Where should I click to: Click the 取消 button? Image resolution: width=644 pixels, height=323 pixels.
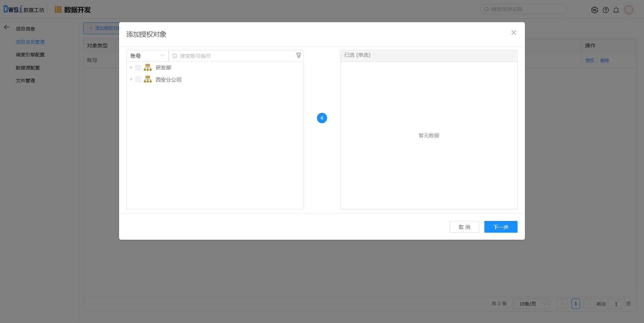464,227
